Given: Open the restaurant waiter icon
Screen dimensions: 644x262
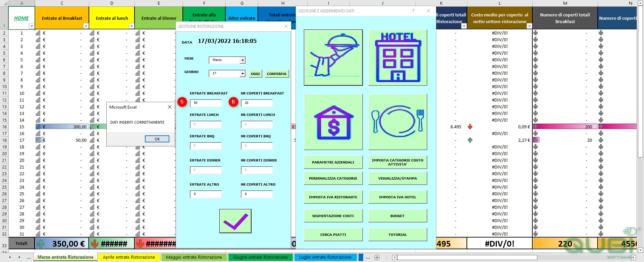Looking at the screenshot, I should [333, 57].
